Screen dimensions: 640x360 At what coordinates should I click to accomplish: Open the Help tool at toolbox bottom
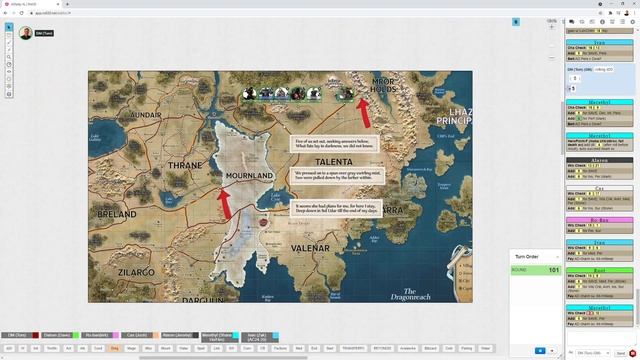point(9,94)
